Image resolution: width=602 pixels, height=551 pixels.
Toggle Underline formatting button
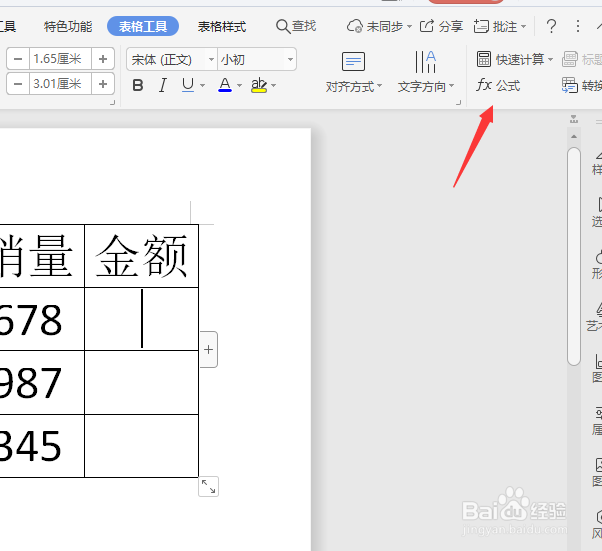188,85
